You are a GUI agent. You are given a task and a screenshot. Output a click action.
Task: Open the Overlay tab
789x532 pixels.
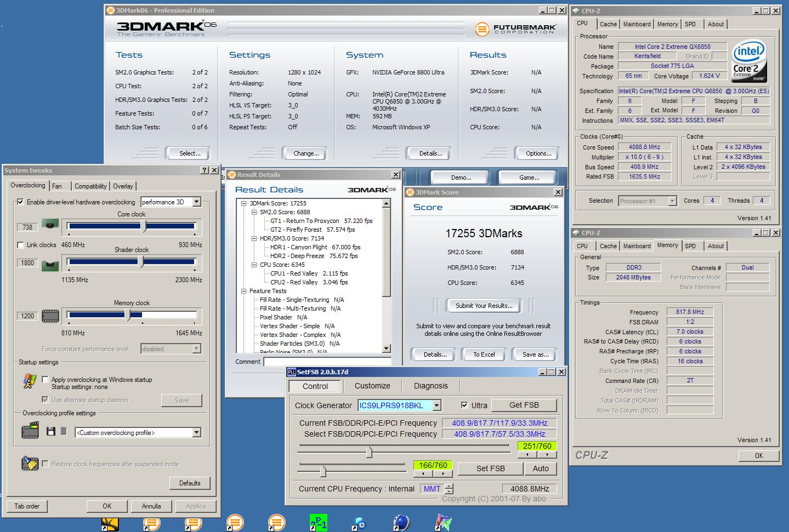point(123,186)
